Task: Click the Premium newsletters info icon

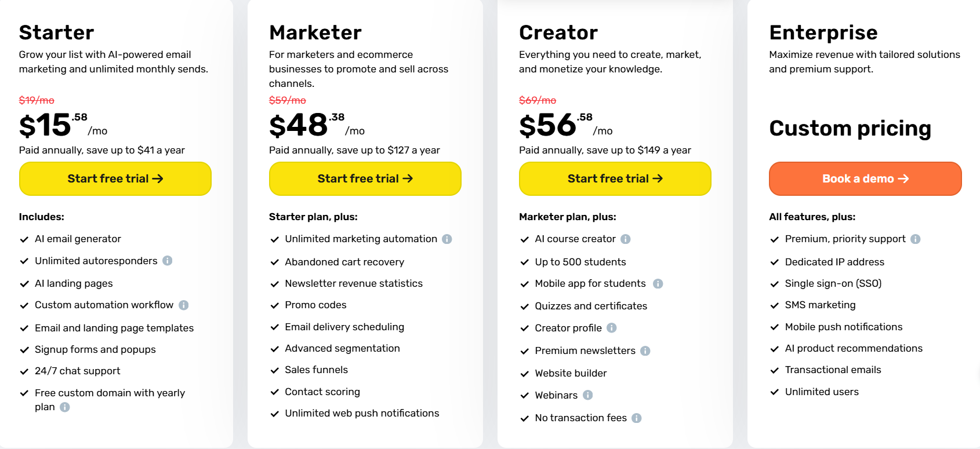Action: click(645, 351)
